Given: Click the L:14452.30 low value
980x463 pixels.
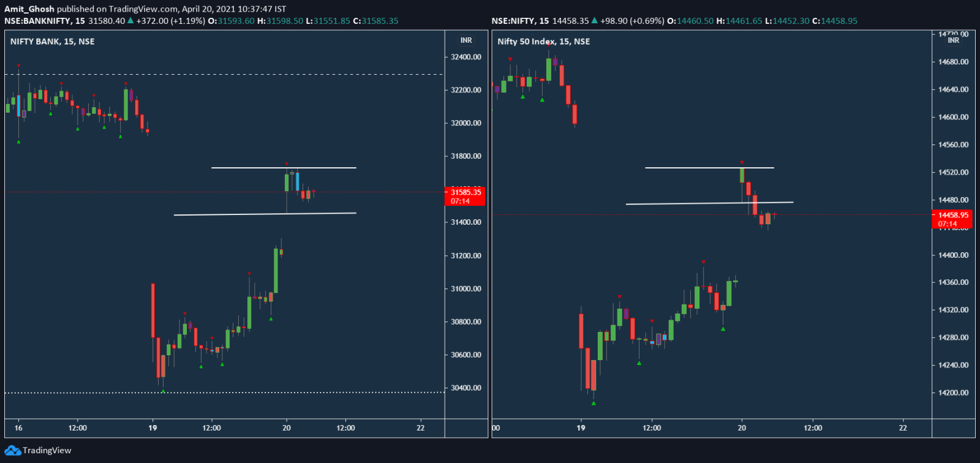Looking at the screenshot, I should coord(787,21).
